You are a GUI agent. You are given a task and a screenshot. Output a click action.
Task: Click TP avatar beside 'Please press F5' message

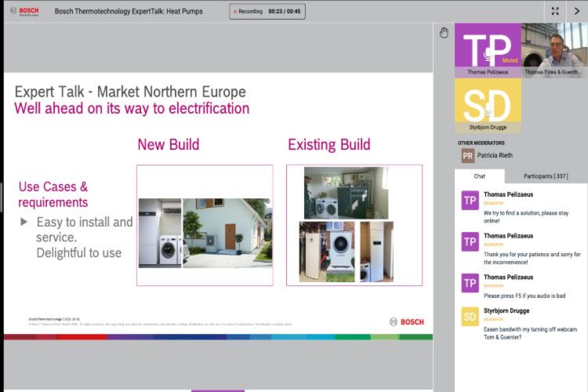470,283
